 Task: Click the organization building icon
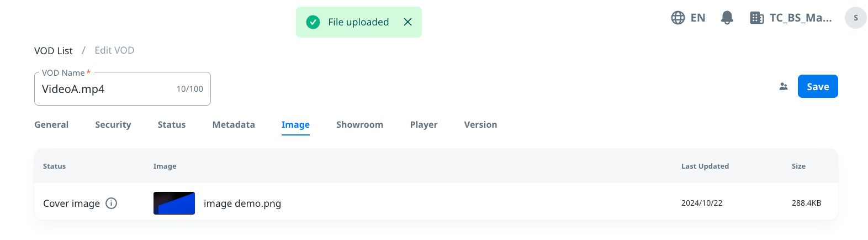tap(756, 18)
